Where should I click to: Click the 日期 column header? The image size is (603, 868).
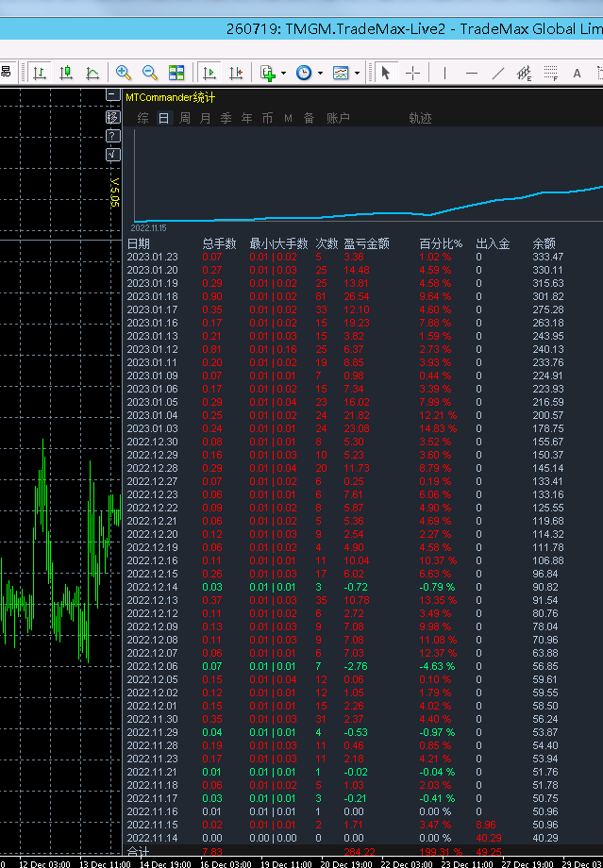pyautogui.click(x=139, y=243)
